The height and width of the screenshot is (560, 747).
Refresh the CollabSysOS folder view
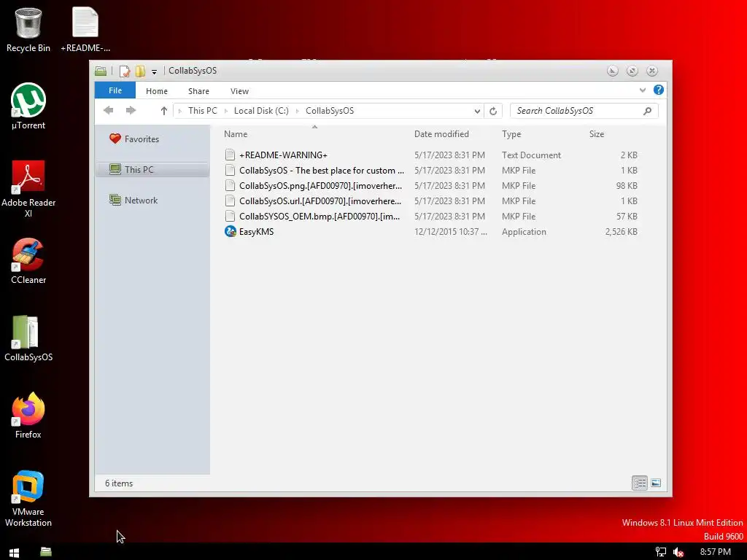[493, 111]
